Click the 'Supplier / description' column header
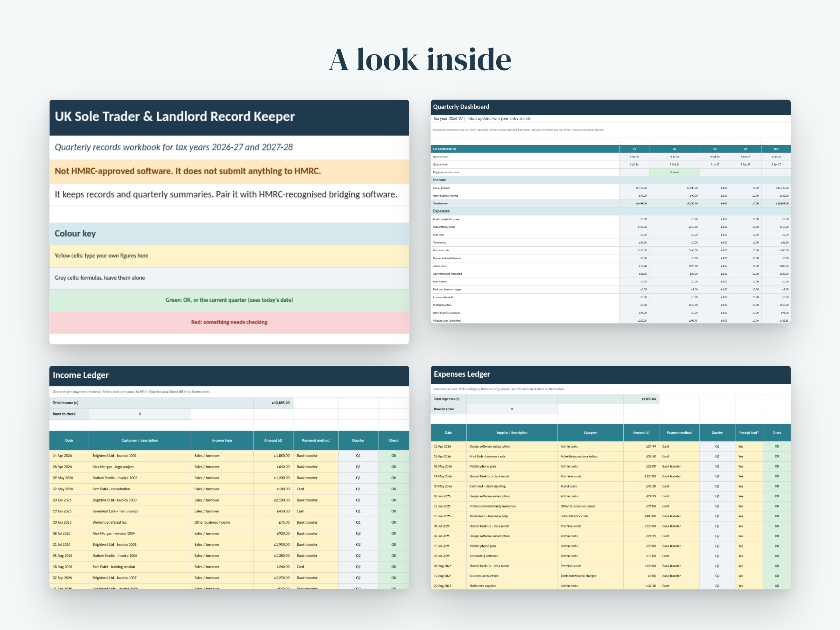840x630 pixels. 511,433
